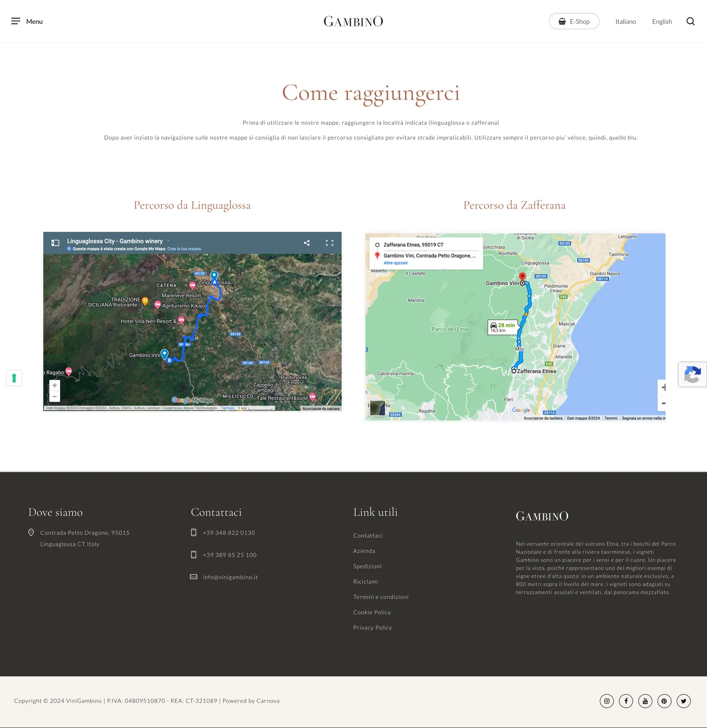707x728 pixels.
Task: Switch language to Italiano
Action: 625,21
